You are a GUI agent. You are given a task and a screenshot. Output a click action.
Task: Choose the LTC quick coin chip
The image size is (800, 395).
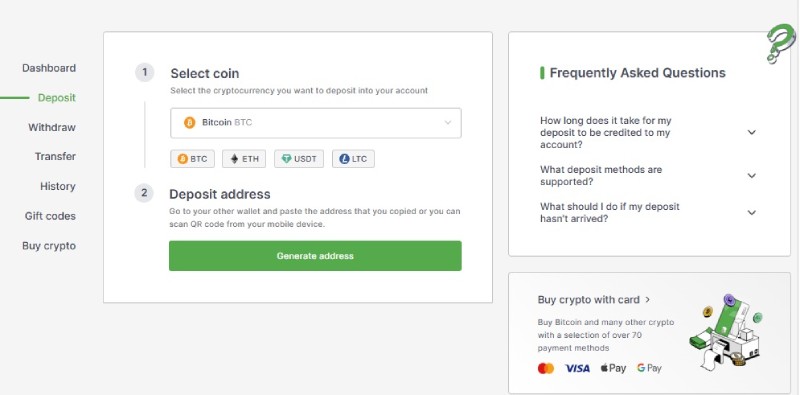pyautogui.click(x=353, y=159)
